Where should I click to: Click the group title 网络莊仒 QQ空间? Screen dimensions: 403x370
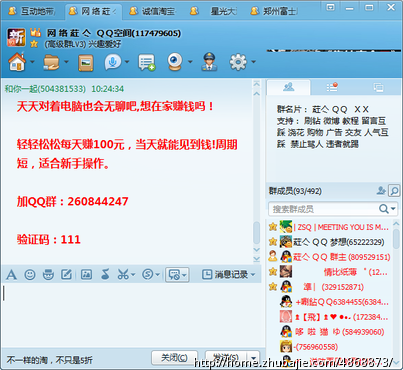114,33
